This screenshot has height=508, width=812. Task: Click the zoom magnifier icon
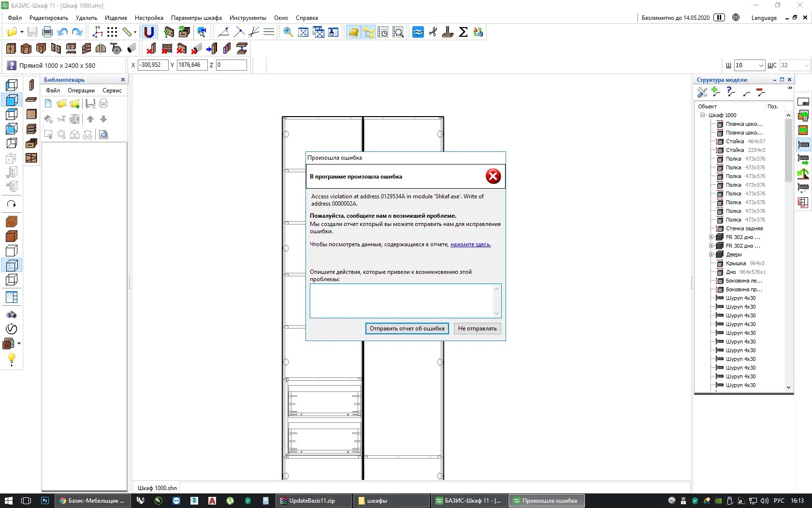(288, 32)
